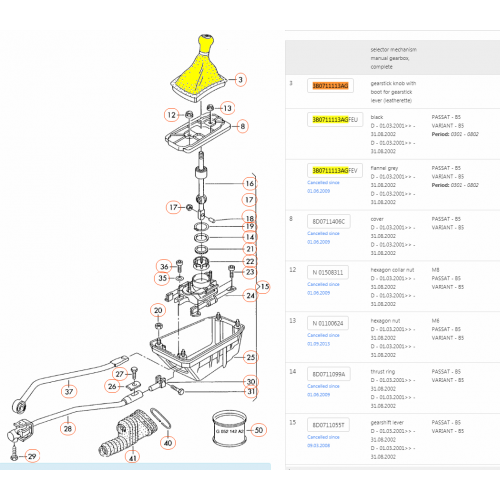Click the circled 50 grease can callout
Viewport: 500px width, 500px height.
(x=259, y=430)
